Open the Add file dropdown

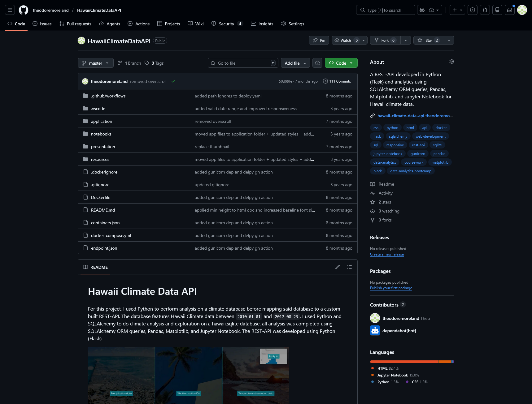point(295,63)
